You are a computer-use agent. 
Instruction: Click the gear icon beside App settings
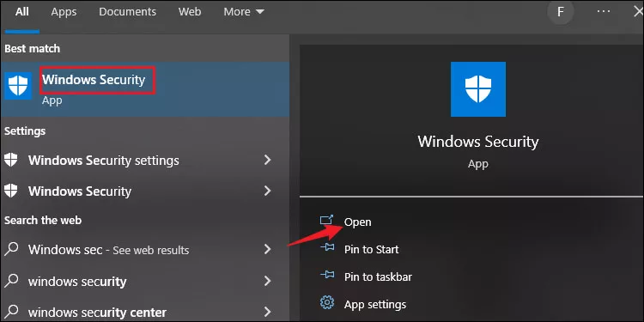(x=327, y=303)
